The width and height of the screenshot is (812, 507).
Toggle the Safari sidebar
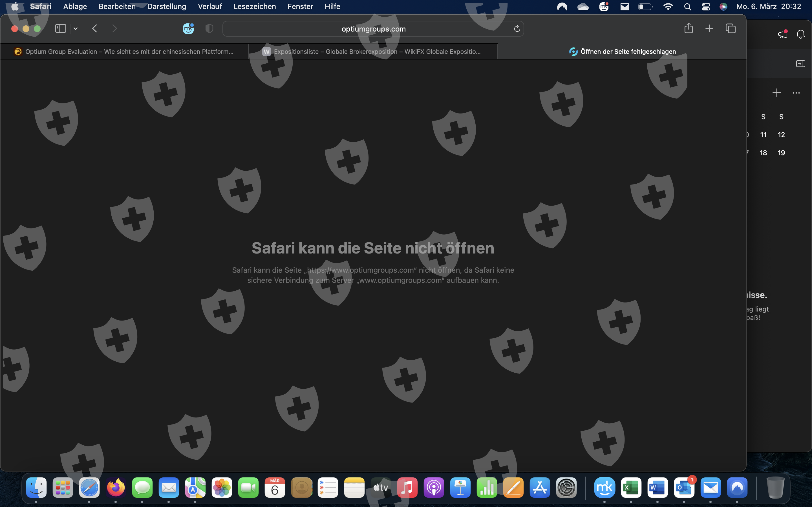pos(60,28)
